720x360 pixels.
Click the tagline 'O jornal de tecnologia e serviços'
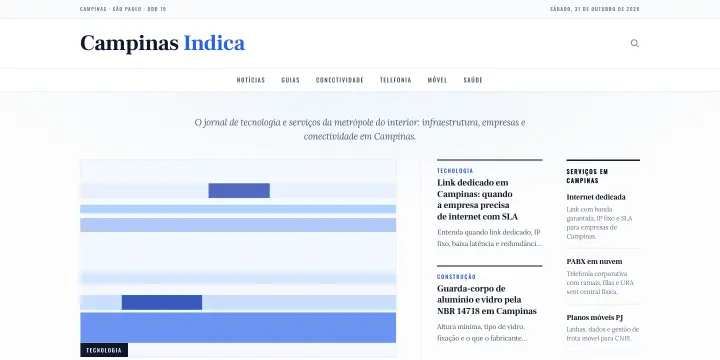(x=360, y=129)
